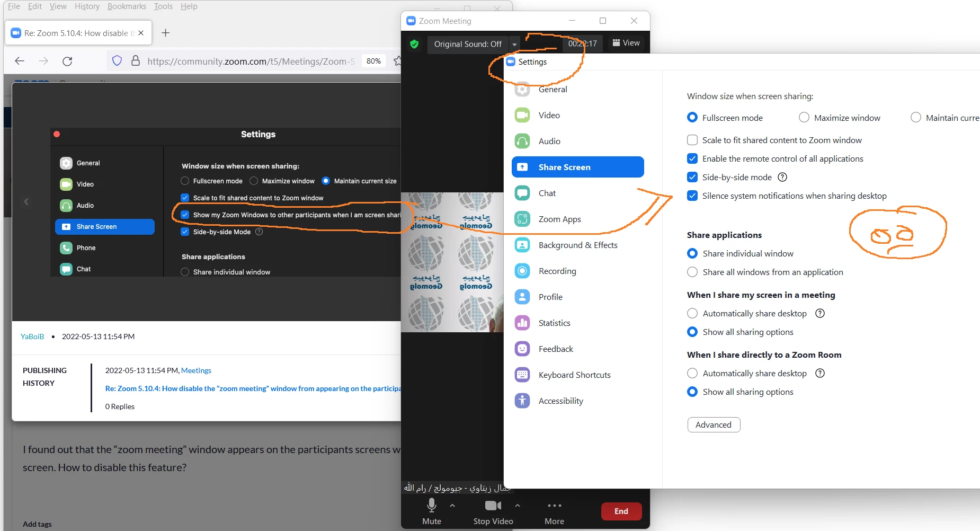The height and width of the screenshot is (531, 980).
Task: Open the Tools menu in browser
Action: 163,6
